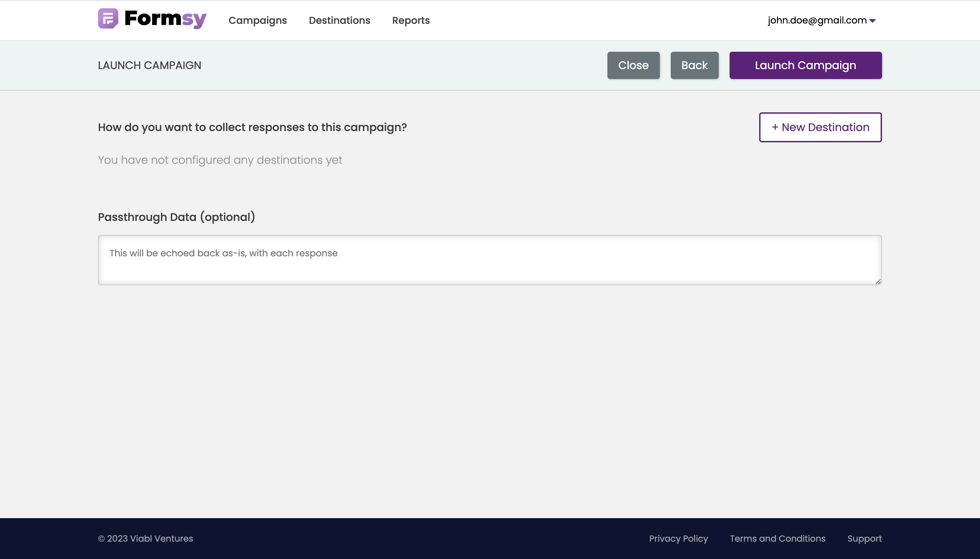980x559 pixels.
Task: Open the Terms and Conditions link
Action: click(x=778, y=538)
